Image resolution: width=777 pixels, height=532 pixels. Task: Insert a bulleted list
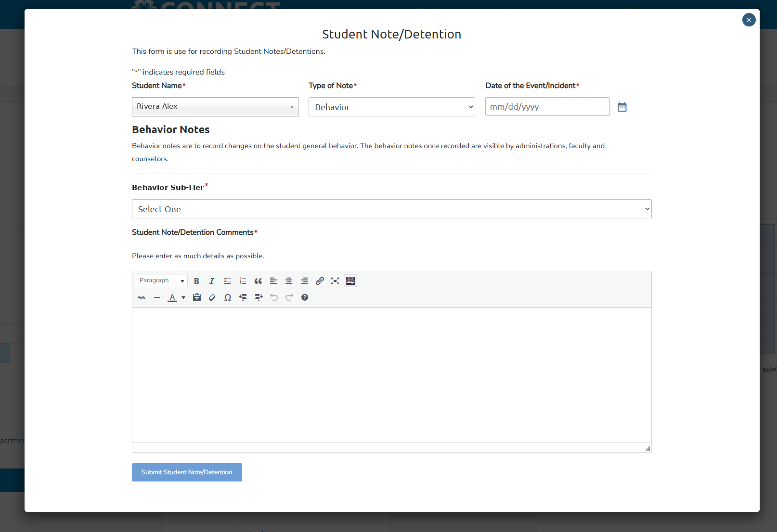tap(227, 281)
